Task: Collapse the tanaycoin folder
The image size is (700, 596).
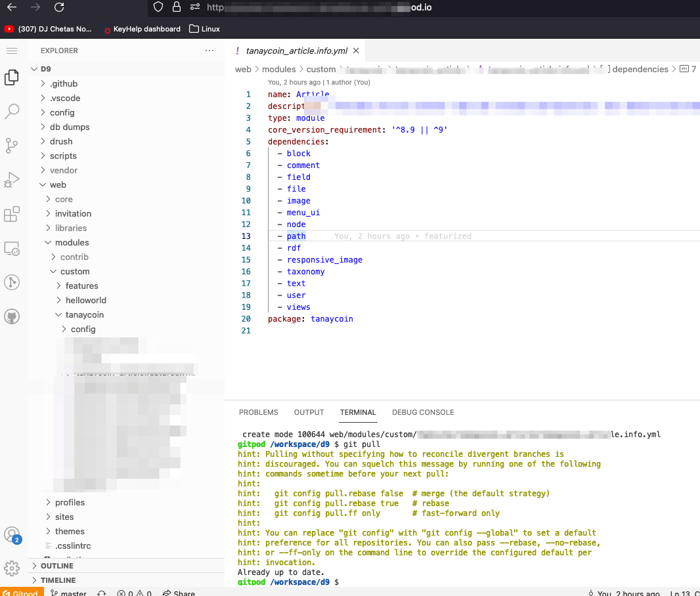Action: click(126, 315)
